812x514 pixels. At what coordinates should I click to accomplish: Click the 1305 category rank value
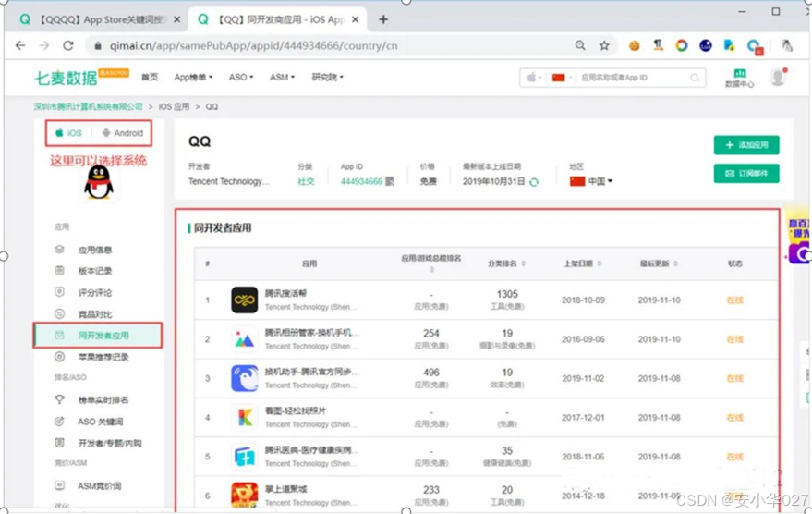tap(507, 294)
